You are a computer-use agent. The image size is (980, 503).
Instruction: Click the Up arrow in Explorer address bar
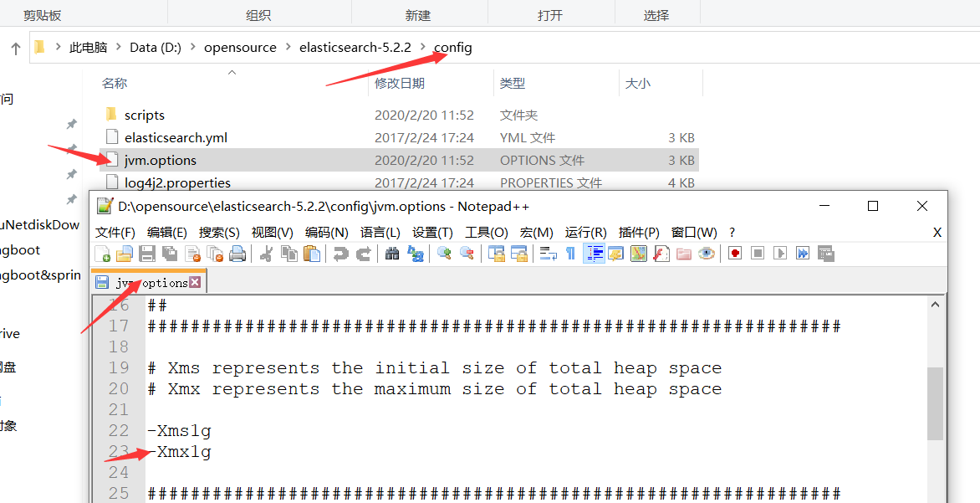point(16,48)
